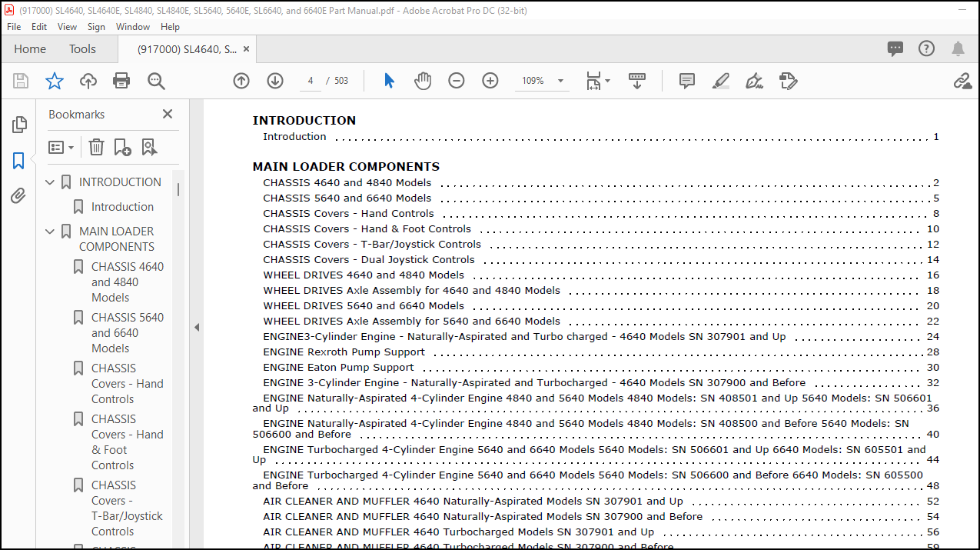The width and height of the screenshot is (980, 550).
Task: Open the Window menu
Action: (x=133, y=26)
